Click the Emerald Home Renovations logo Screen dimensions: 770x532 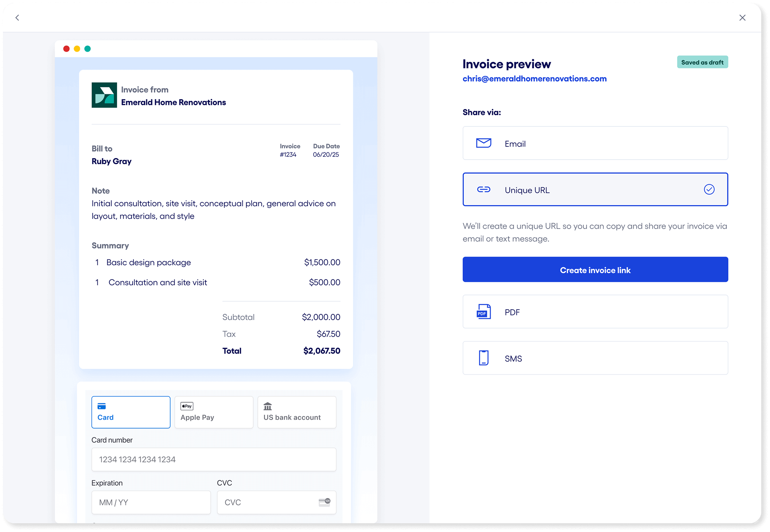pyautogui.click(x=104, y=95)
